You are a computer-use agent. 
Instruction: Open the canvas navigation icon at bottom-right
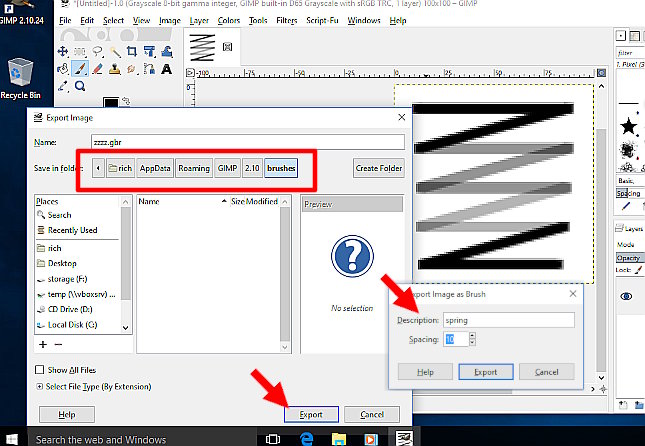(x=603, y=389)
